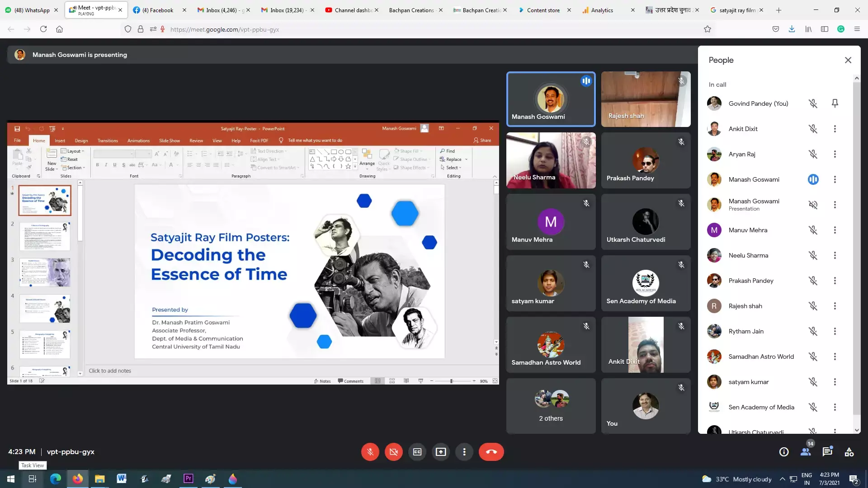Click the Present now screen-share icon
The width and height of the screenshot is (868, 488).
(x=441, y=452)
